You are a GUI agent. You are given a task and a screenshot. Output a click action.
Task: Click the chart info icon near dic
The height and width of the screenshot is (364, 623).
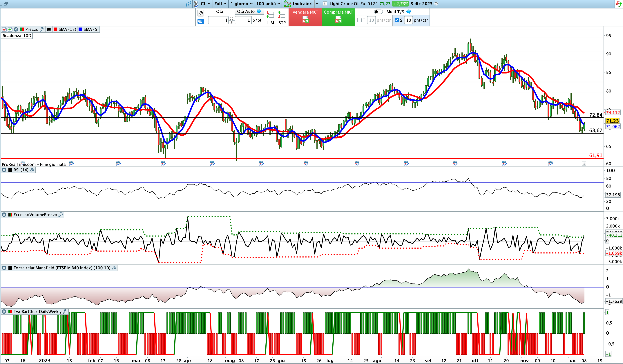584,163
